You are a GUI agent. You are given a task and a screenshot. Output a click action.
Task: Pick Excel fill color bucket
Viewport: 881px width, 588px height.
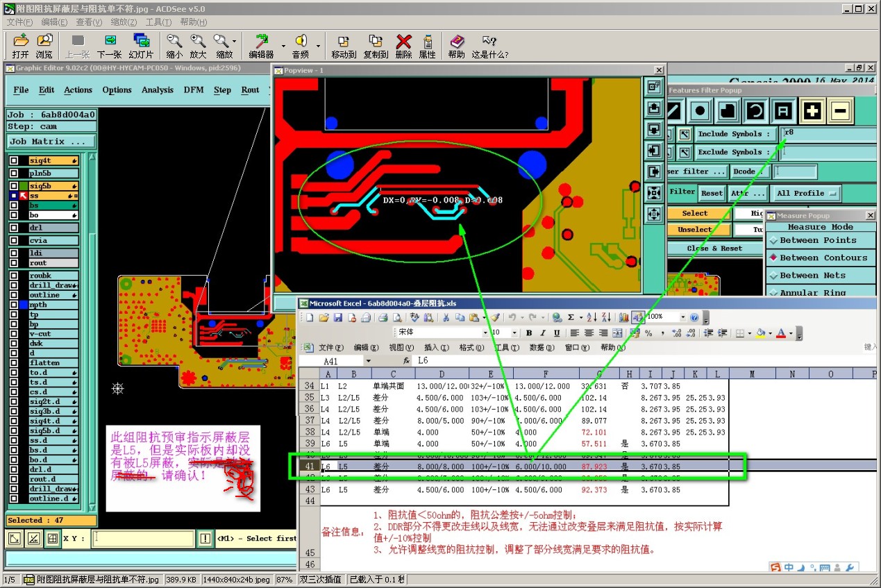[762, 333]
